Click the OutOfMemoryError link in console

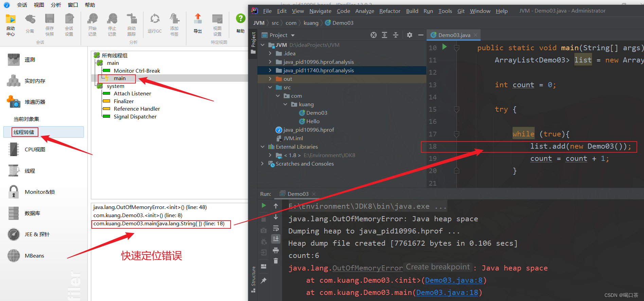point(368,268)
